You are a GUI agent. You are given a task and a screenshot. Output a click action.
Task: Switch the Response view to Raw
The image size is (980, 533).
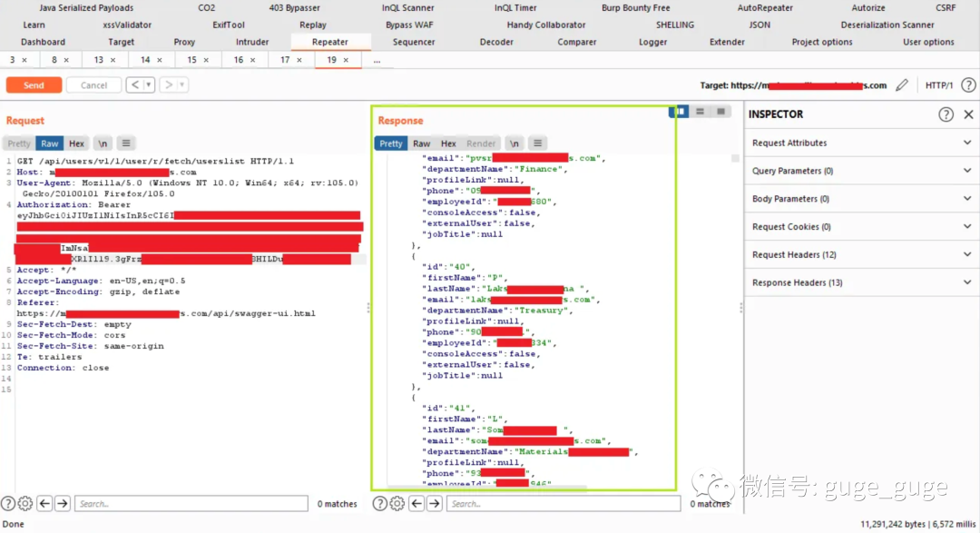pos(421,143)
